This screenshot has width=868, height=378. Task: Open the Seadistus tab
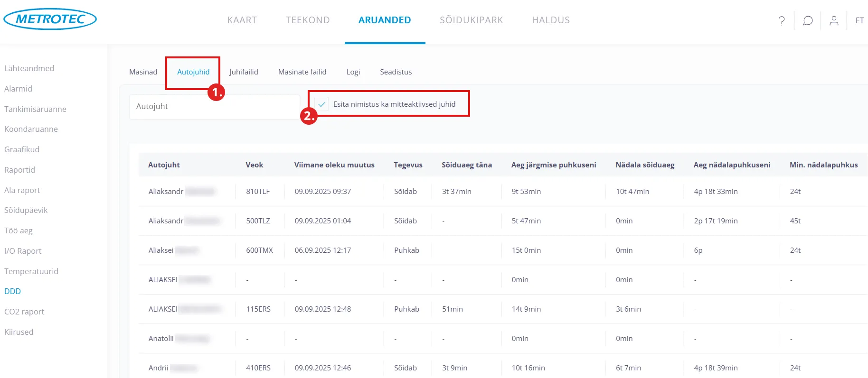396,72
